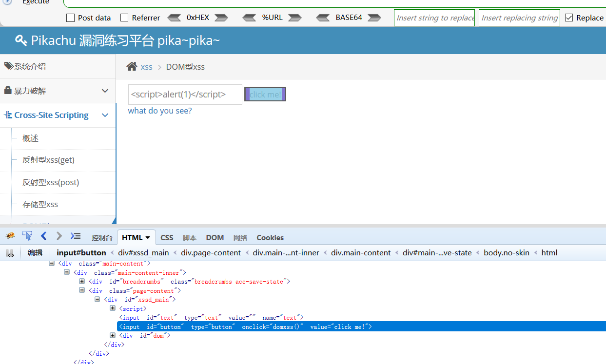This screenshot has width=606, height=364.
Task: Select div.main-content in the element path
Action: (x=361, y=252)
